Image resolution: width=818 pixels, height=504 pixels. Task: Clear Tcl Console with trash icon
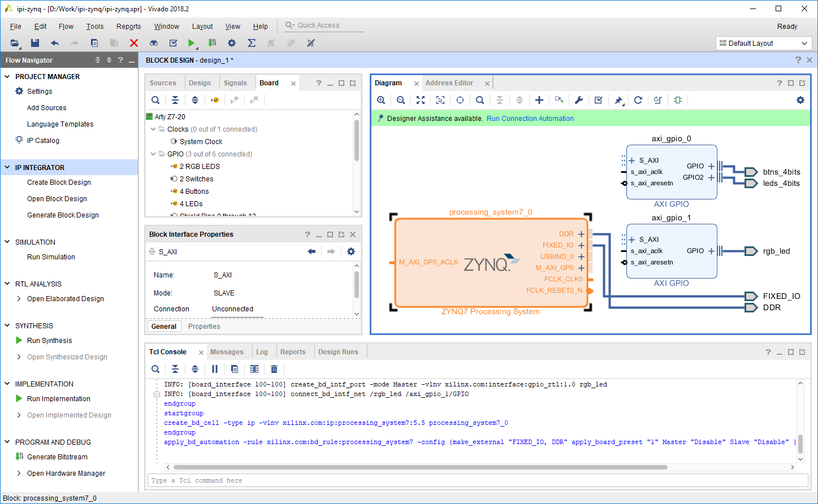(x=274, y=369)
